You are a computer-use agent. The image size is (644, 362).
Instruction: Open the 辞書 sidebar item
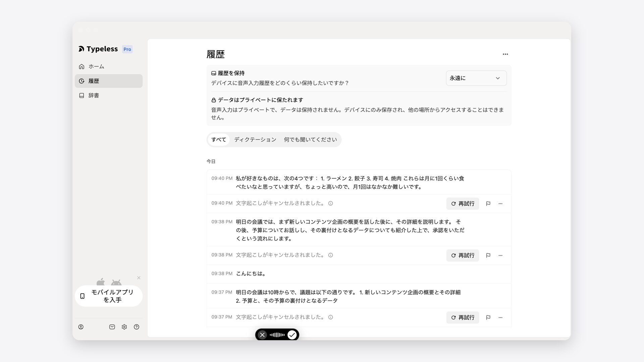click(x=108, y=96)
